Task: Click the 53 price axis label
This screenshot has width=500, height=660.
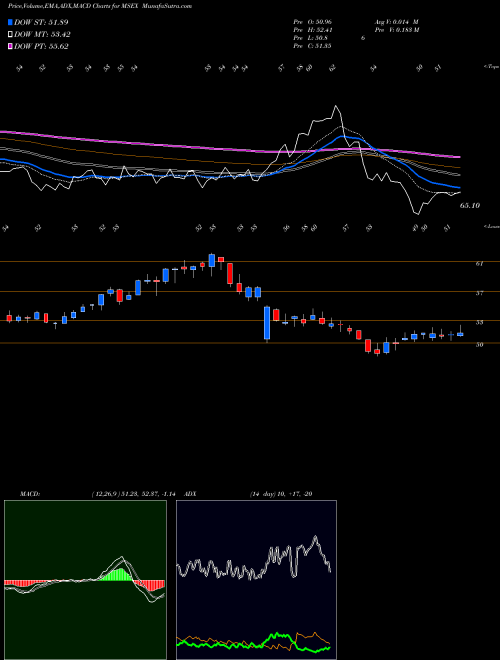Action: pos(479,323)
